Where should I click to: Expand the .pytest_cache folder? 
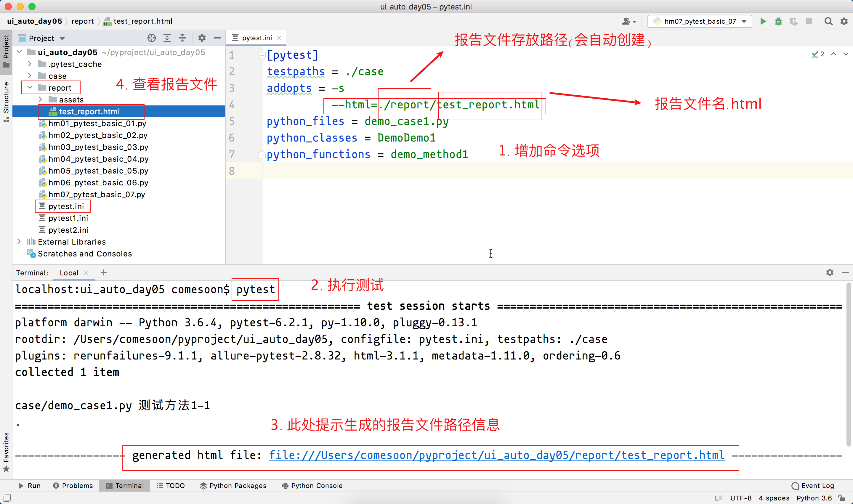coord(30,64)
